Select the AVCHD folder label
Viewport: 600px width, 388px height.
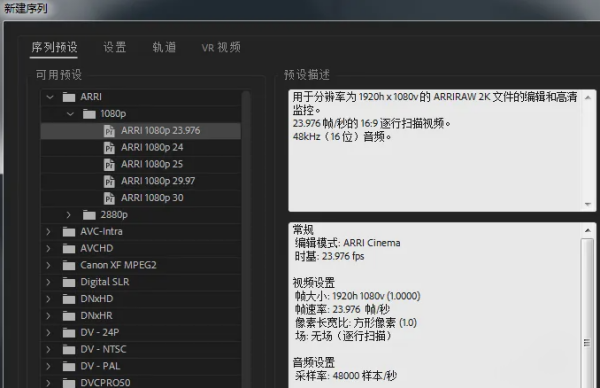click(97, 248)
